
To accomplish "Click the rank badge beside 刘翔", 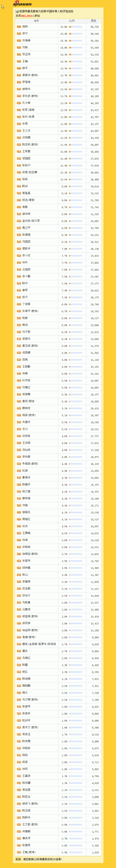I will [19, 48].
